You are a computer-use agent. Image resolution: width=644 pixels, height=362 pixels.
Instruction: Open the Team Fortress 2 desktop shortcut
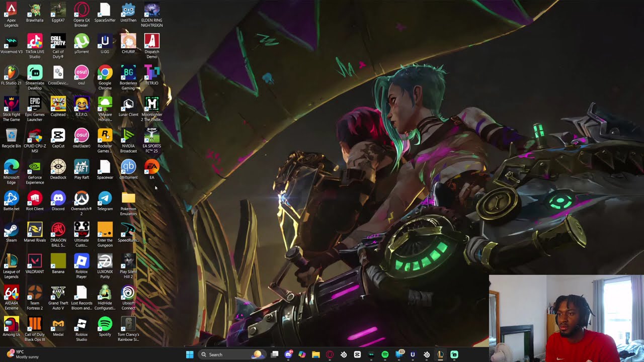pos(35,297)
